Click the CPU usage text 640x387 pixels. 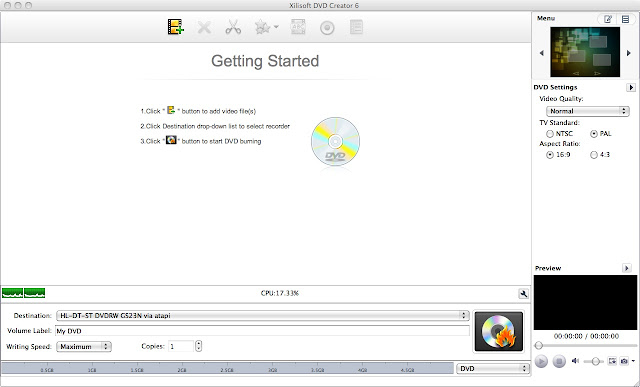tap(280, 293)
